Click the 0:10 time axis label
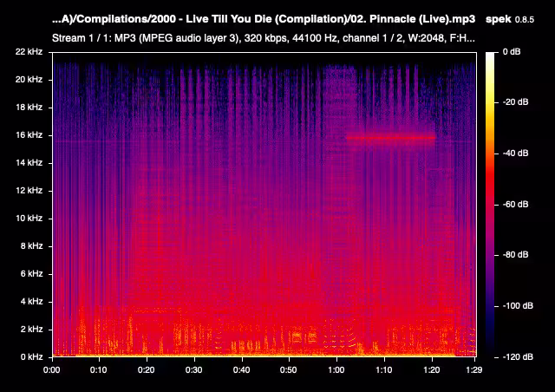 point(98,370)
